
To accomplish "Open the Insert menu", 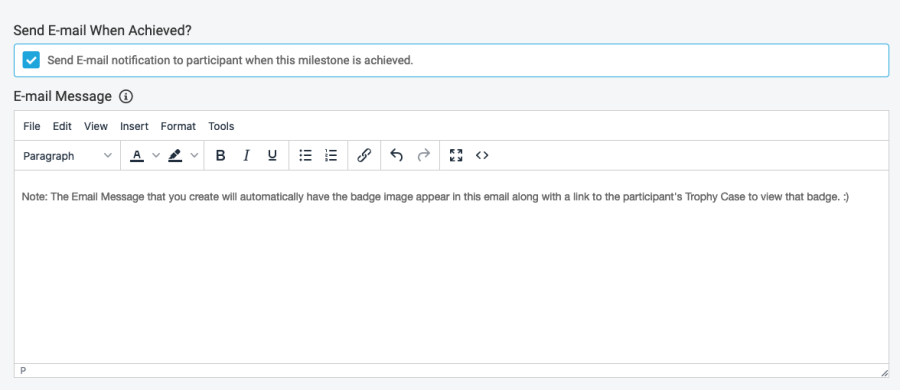I will (x=134, y=126).
